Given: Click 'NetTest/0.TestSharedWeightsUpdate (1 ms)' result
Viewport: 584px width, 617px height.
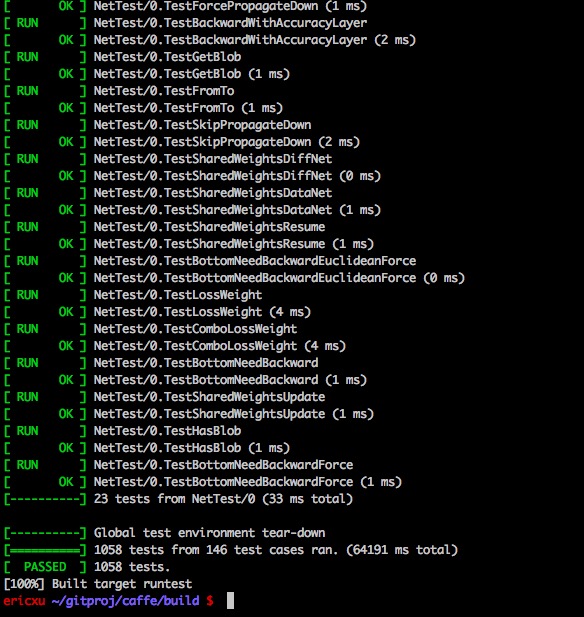Looking at the screenshot, I should [x=234, y=414].
